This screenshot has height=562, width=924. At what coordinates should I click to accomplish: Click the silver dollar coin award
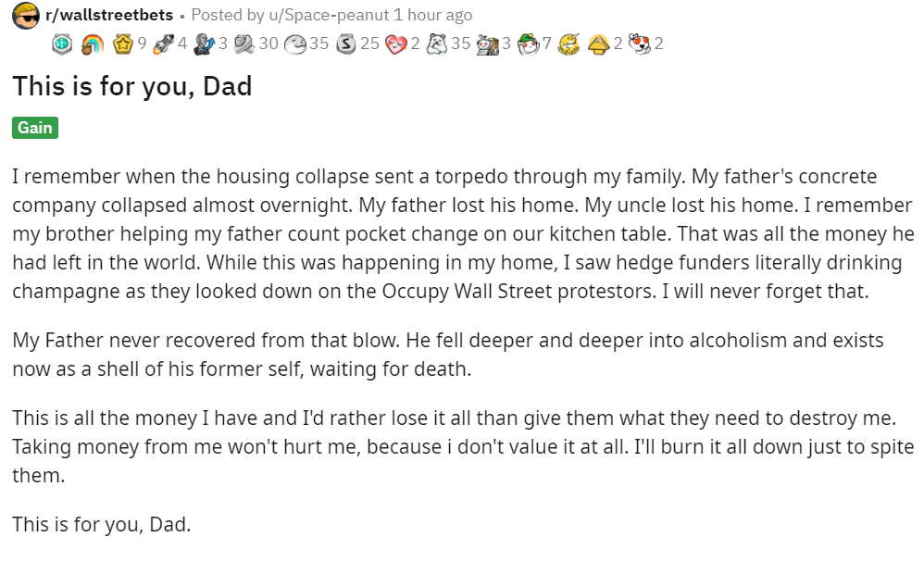(345, 43)
